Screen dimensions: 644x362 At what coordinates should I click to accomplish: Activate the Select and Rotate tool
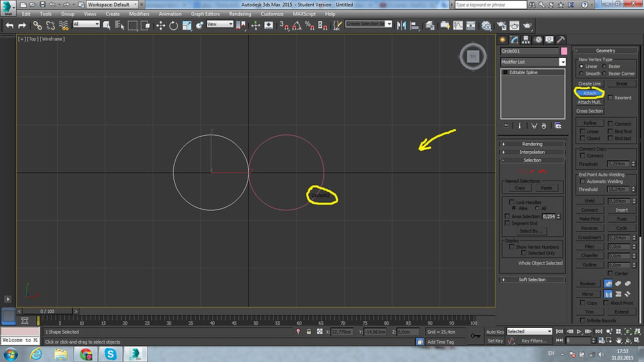coord(173,26)
